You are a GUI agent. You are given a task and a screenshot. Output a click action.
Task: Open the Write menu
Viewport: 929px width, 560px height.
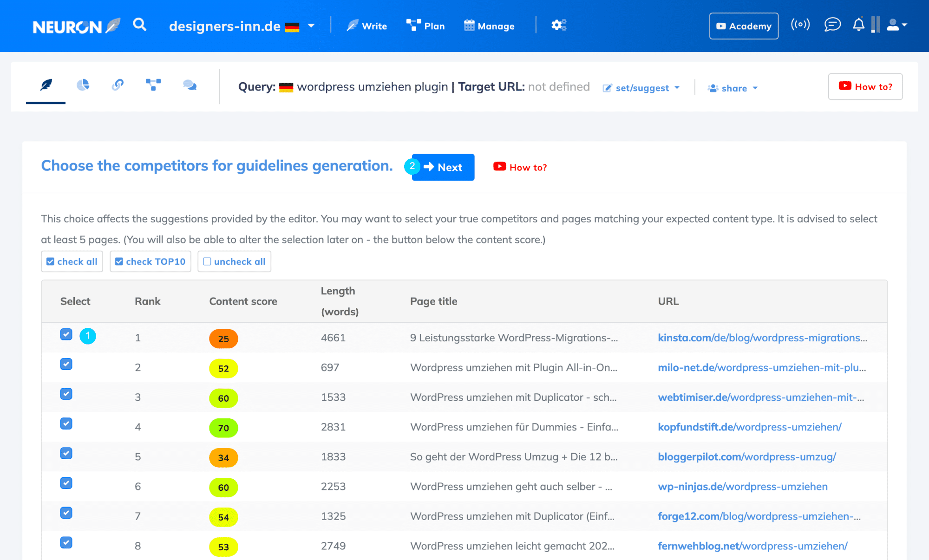tap(367, 26)
